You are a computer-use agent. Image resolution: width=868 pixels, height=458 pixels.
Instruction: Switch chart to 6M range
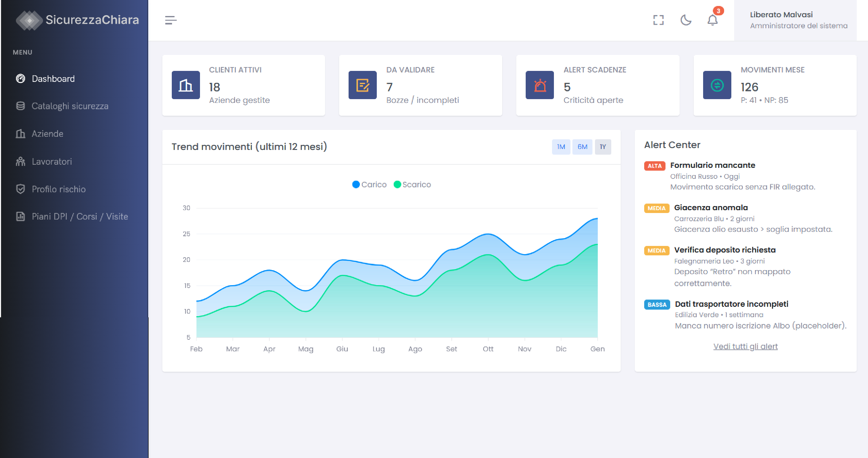(582, 147)
